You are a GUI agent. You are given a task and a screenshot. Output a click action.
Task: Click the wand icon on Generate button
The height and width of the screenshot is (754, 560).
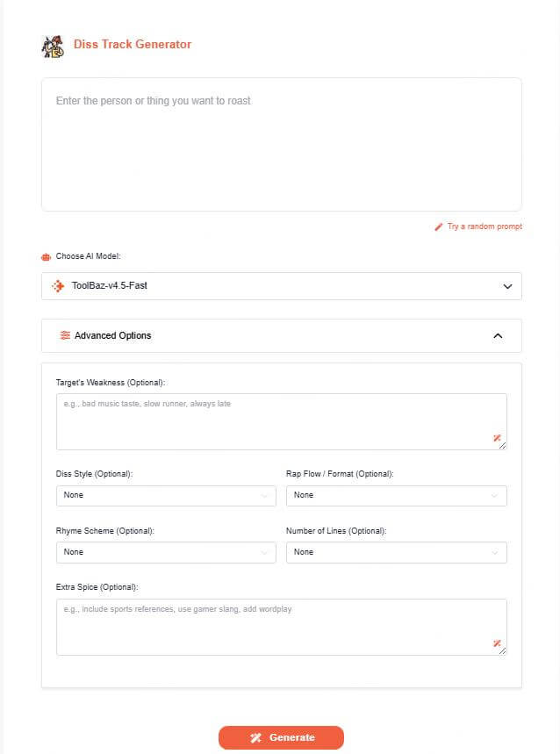(x=255, y=737)
